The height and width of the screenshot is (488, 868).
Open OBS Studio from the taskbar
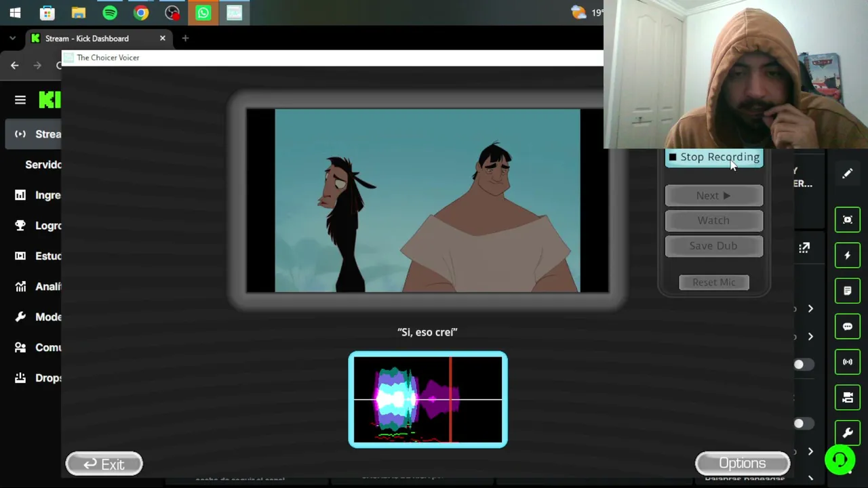point(172,13)
